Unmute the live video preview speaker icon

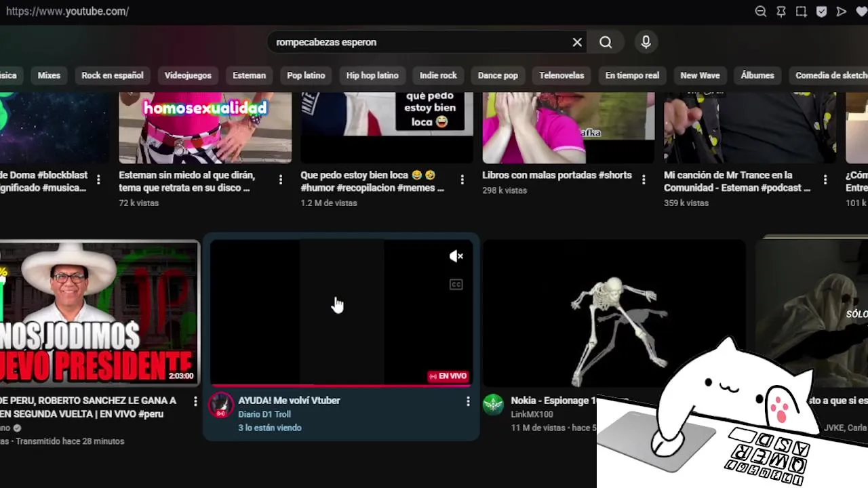(456, 256)
